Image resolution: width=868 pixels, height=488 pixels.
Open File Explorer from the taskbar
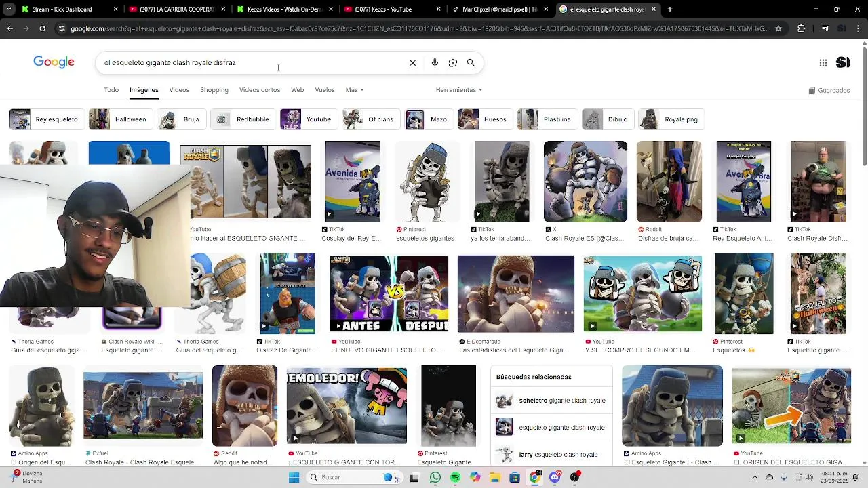494,477
